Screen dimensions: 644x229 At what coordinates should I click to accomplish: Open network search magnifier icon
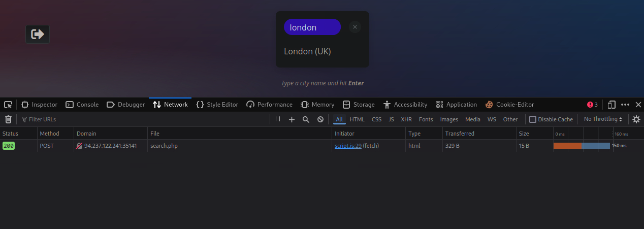[x=306, y=119]
